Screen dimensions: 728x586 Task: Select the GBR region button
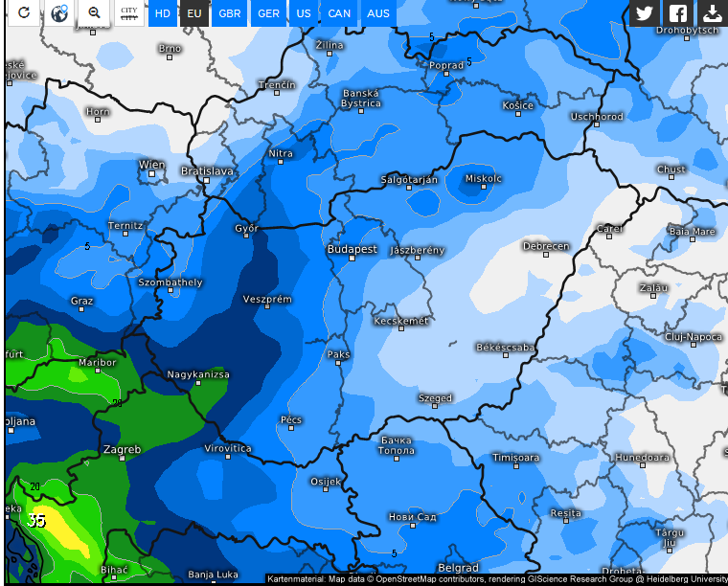230,13
